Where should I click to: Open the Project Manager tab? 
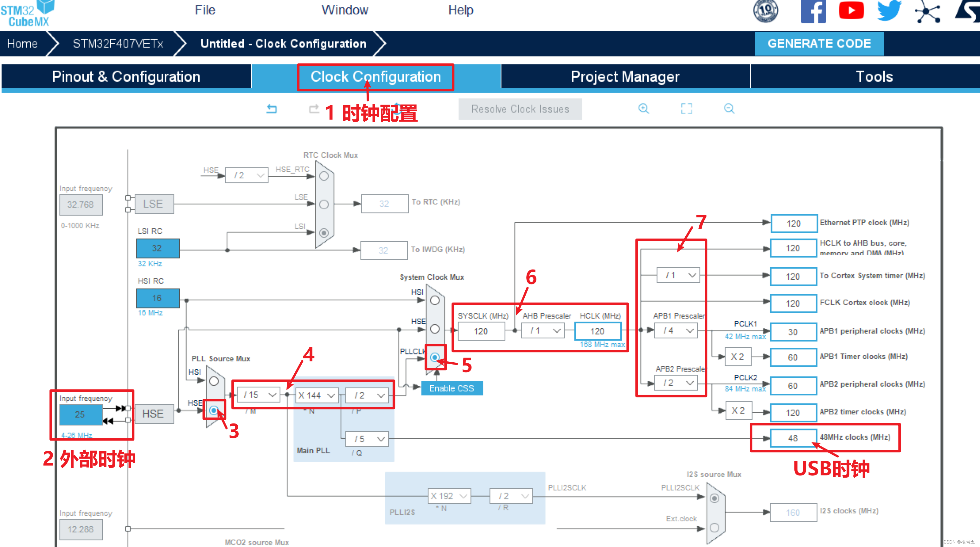pos(625,77)
